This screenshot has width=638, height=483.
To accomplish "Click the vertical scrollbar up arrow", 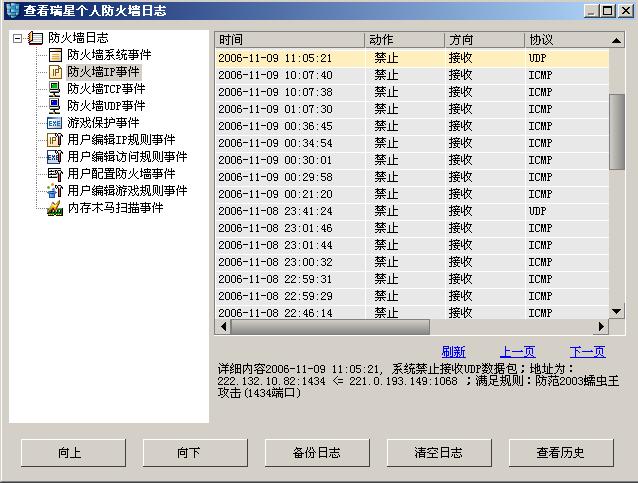I will click(x=616, y=40).
